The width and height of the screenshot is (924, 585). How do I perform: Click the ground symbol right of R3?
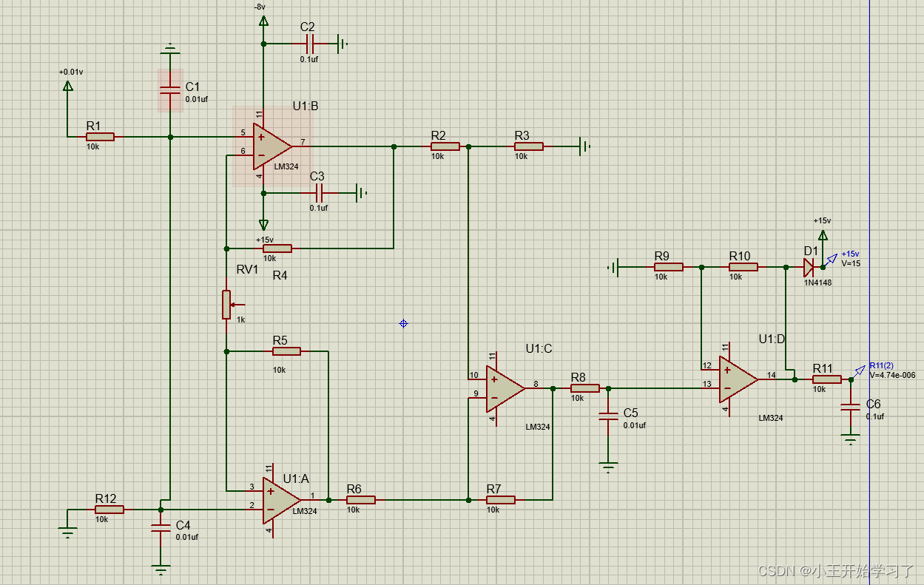[584, 146]
